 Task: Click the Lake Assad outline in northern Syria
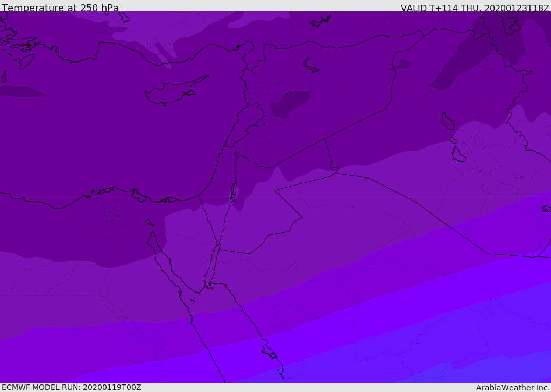[310, 65]
